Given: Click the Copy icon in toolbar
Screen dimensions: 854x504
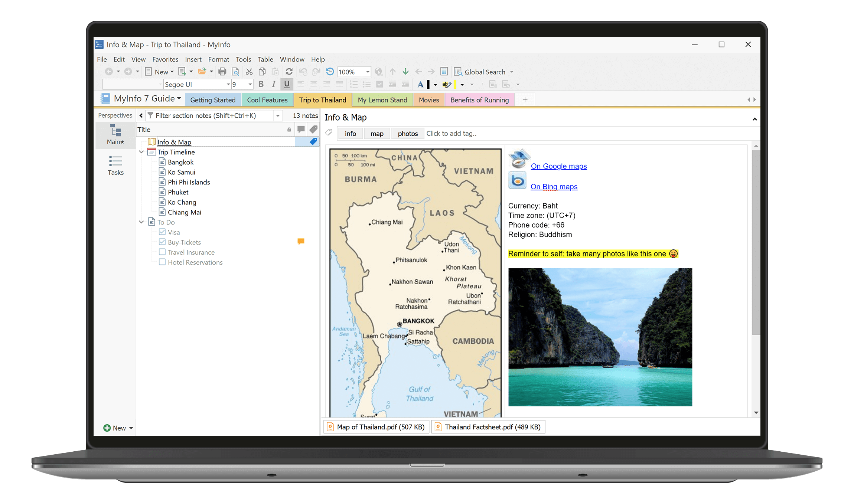Looking at the screenshot, I should (262, 72).
